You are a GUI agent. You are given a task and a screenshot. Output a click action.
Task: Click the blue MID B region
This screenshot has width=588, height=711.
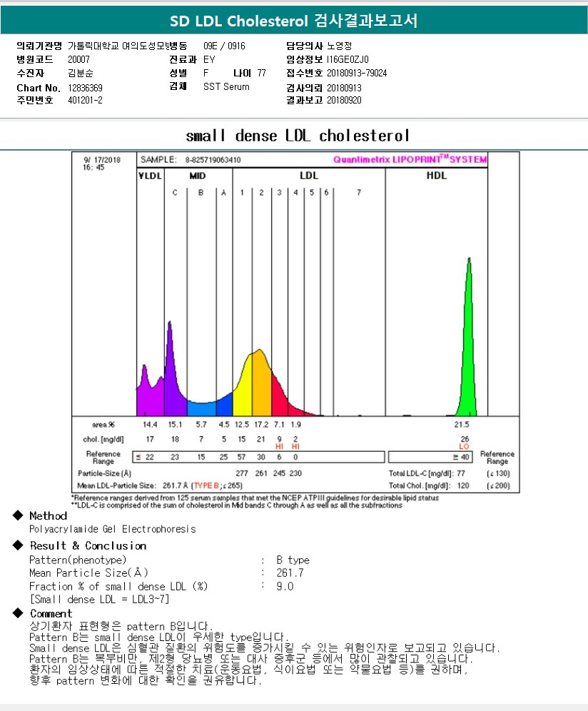click(201, 408)
